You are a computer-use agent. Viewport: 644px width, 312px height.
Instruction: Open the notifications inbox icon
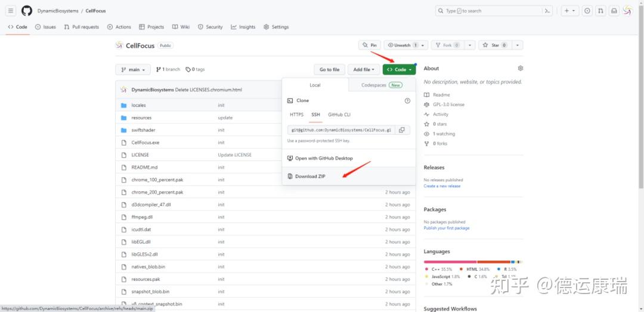[x=614, y=11]
